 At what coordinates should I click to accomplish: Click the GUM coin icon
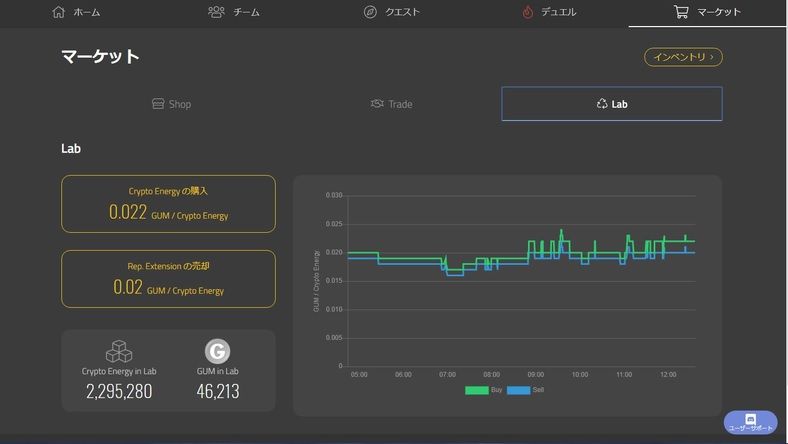[x=217, y=351]
